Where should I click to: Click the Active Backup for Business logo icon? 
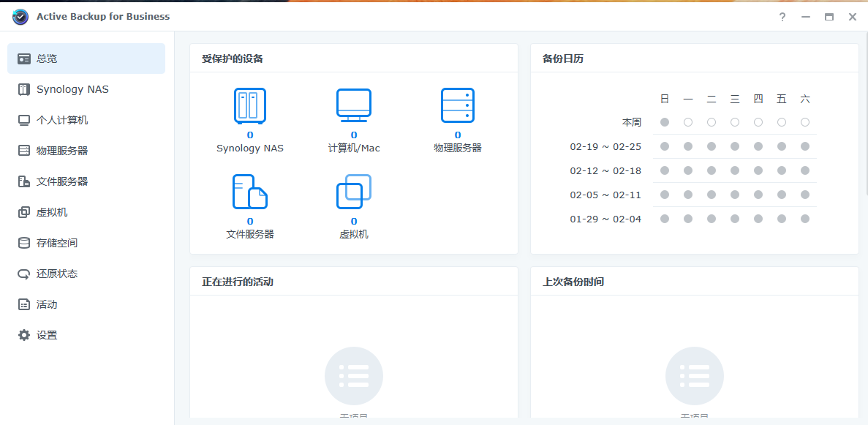click(20, 17)
